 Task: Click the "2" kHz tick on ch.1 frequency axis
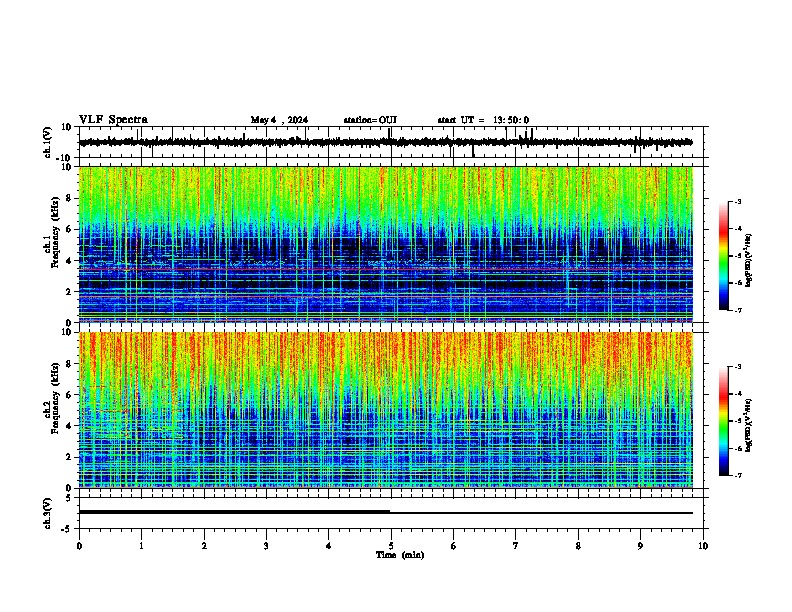coord(69,292)
